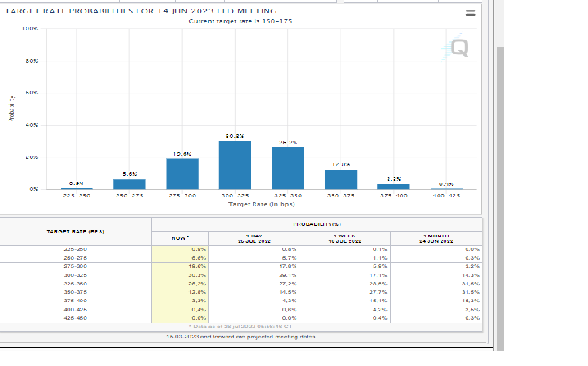588x366 pixels.
Task: Click the 1 DAY 25 JUL 2022 header
Action: [x=254, y=238]
